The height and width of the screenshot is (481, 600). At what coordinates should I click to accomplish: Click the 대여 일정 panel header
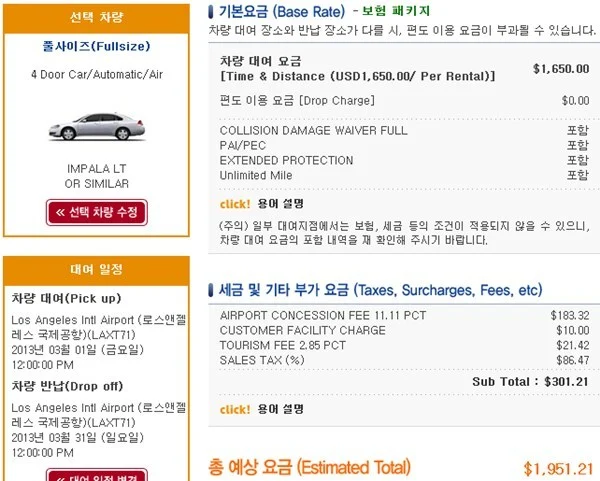tap(96, 270)
